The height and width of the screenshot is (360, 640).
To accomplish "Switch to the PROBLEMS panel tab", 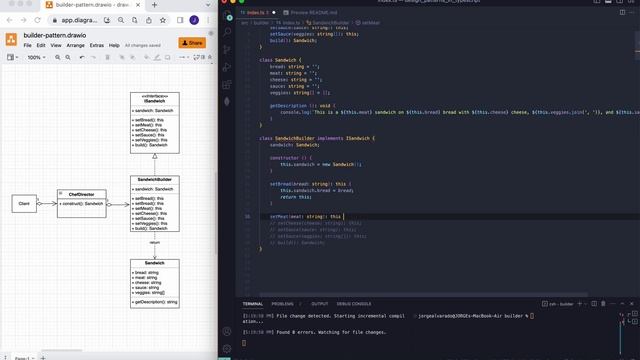I will tap(282, 304).
